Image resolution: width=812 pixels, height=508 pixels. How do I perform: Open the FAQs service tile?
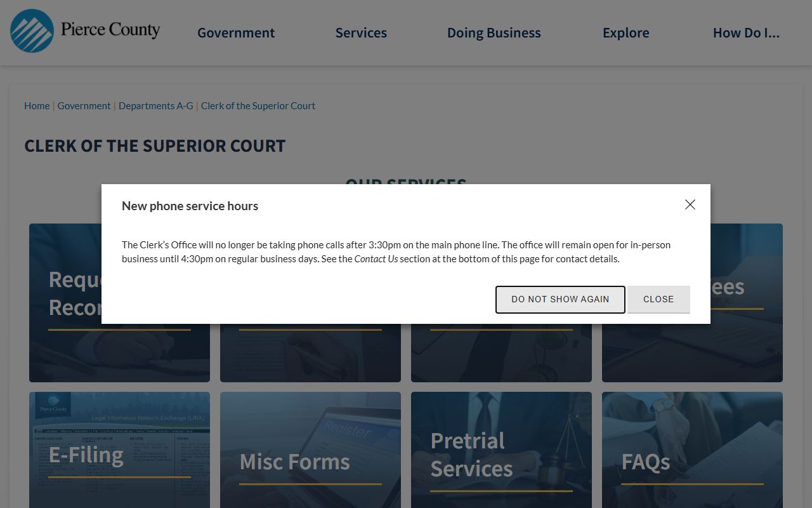[x=692, y=450]
